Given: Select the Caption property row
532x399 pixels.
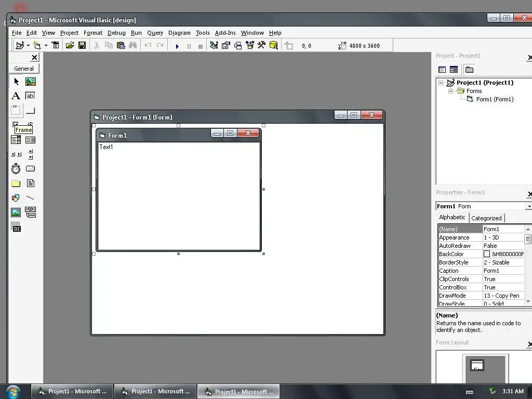Looking at the screenshot, I should pyautogui.click(x=481, y=271).
